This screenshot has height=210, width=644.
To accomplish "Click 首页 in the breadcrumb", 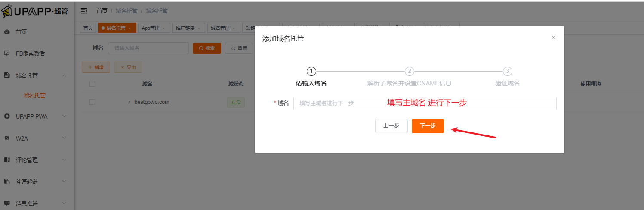I will (x=102, y=11).
